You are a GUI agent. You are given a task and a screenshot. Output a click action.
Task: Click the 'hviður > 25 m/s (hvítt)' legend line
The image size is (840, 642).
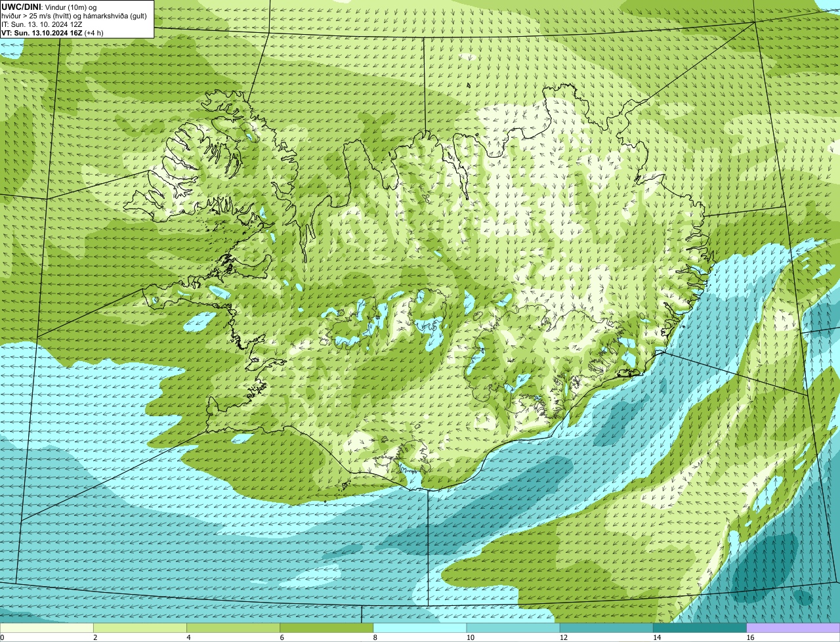click(74, 15)
